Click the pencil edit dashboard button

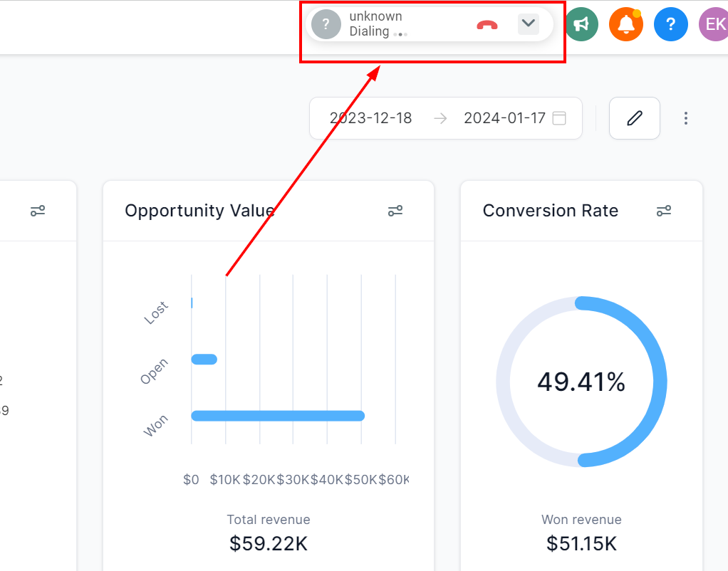[x=635, y=118]
